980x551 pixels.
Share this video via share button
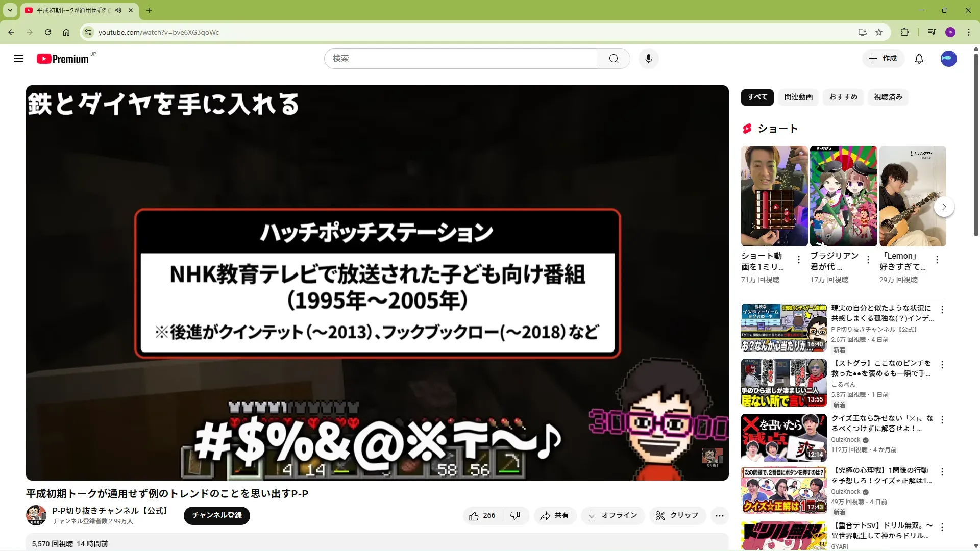coord(554,515)
